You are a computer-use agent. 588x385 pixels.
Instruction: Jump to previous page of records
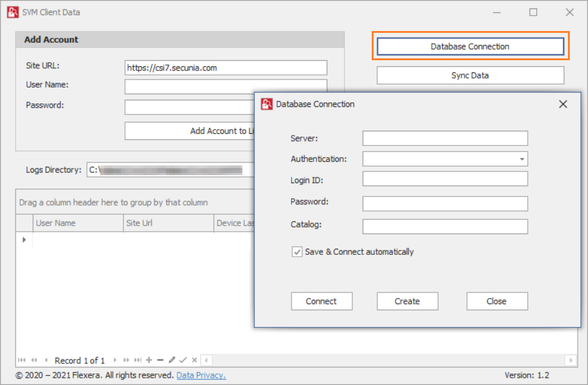pos(34,361)
